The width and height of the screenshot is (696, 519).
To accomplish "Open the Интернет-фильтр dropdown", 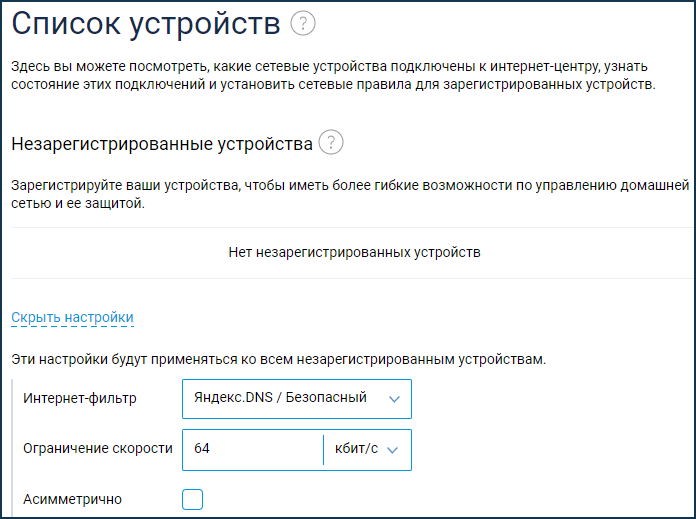I will (x=297, y=398).
